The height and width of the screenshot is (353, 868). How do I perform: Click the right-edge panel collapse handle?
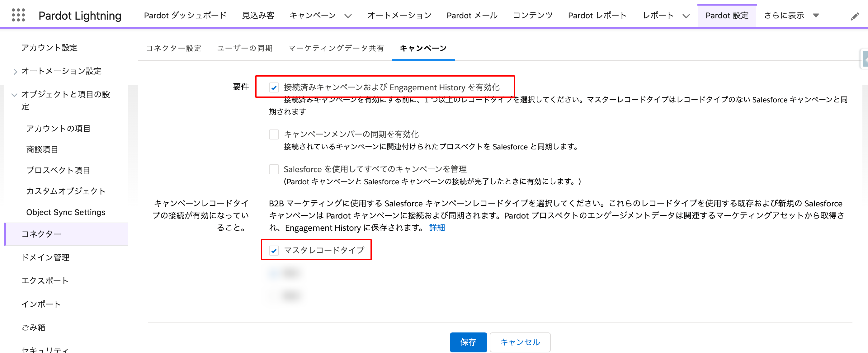pyautogui.click(x=864, y=59)
